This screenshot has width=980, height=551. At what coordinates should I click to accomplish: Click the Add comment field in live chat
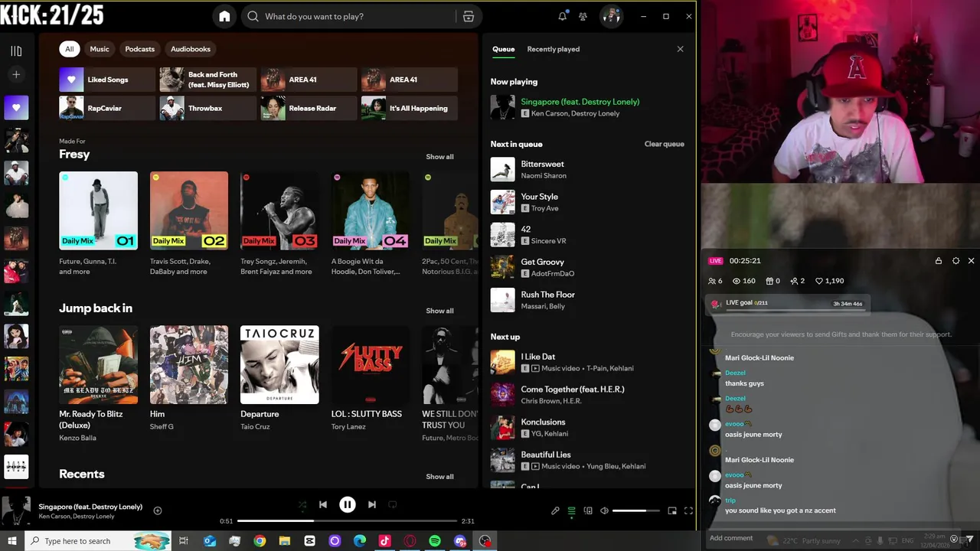click(x=731, y=538)
